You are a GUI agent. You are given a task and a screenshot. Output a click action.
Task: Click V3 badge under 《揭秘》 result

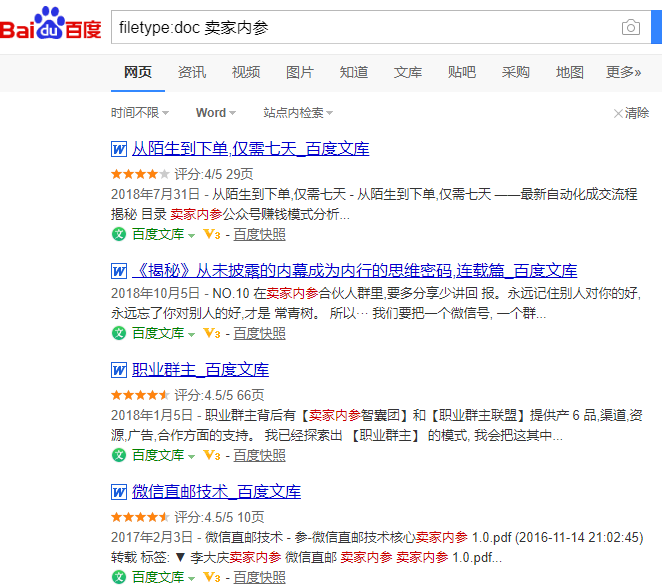212,334
